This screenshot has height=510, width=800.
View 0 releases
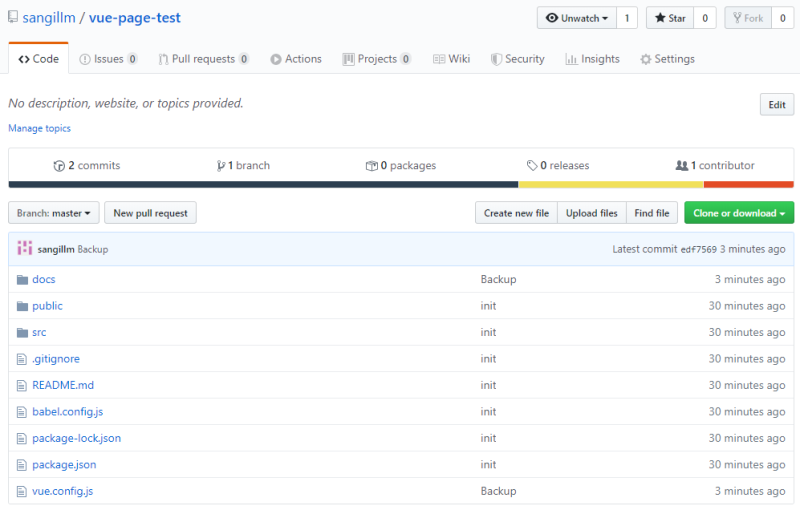(558, 166)
